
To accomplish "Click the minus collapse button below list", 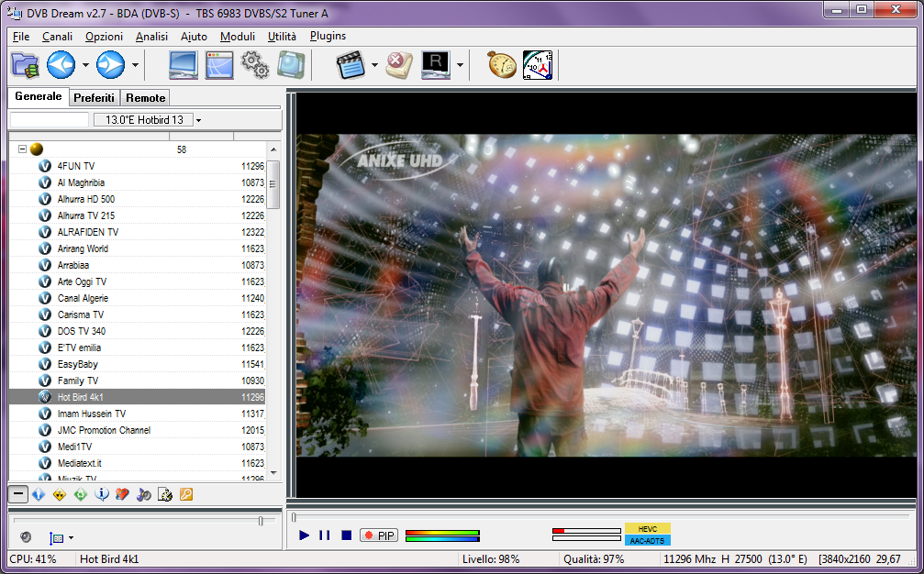I will [x=18, y=494].
